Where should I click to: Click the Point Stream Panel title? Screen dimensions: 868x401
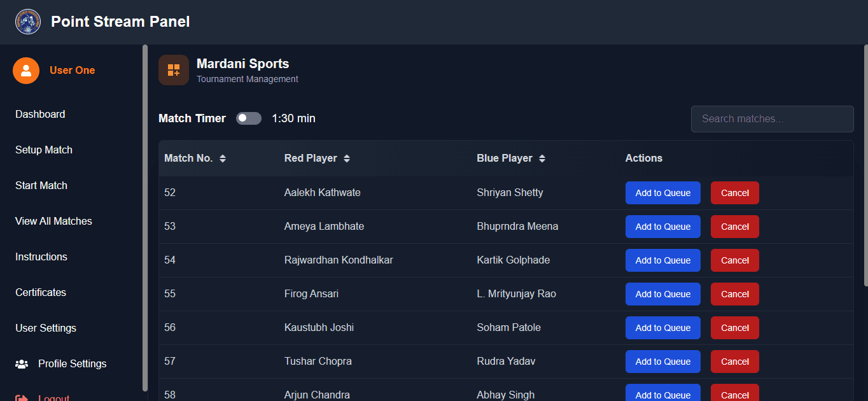120,22
